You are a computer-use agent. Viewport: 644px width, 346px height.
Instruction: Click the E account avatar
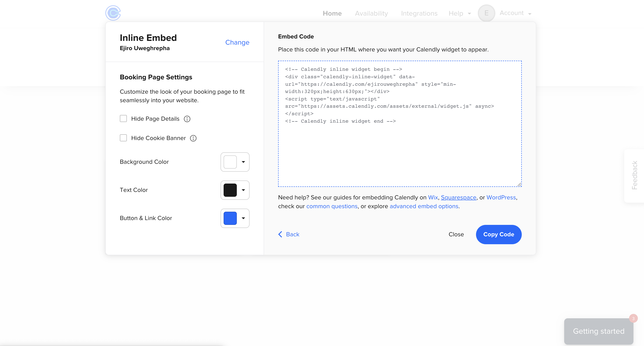486,13
